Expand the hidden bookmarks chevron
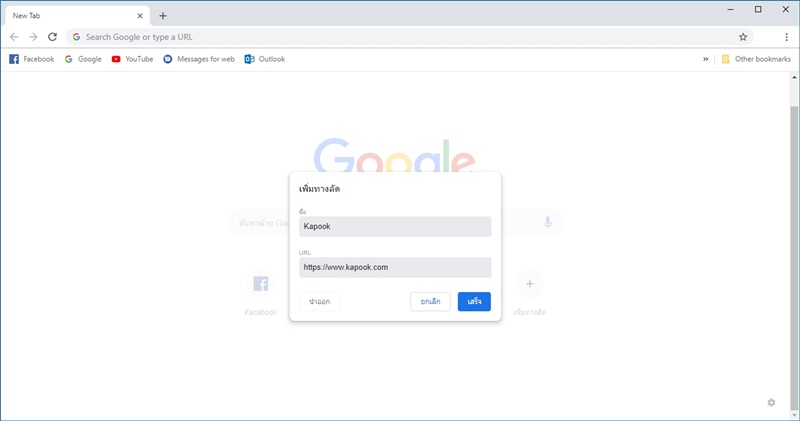 [706, 59]
